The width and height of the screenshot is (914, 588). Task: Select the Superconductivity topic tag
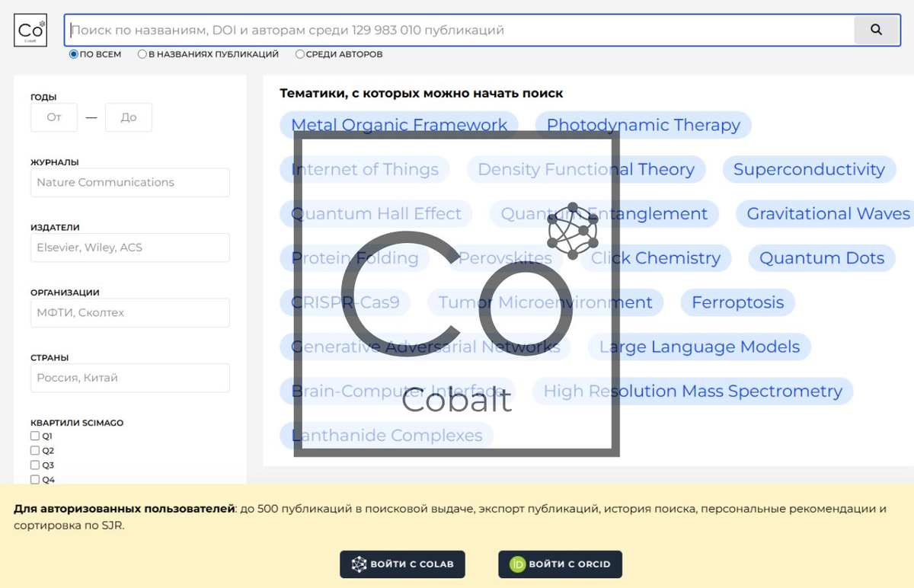click(809, 169)
